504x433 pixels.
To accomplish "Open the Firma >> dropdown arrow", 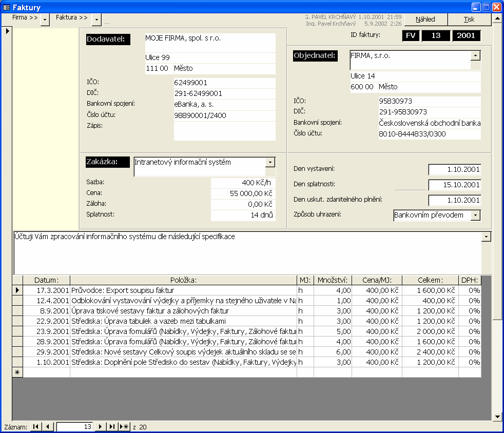I will click(x=45, y=19).
